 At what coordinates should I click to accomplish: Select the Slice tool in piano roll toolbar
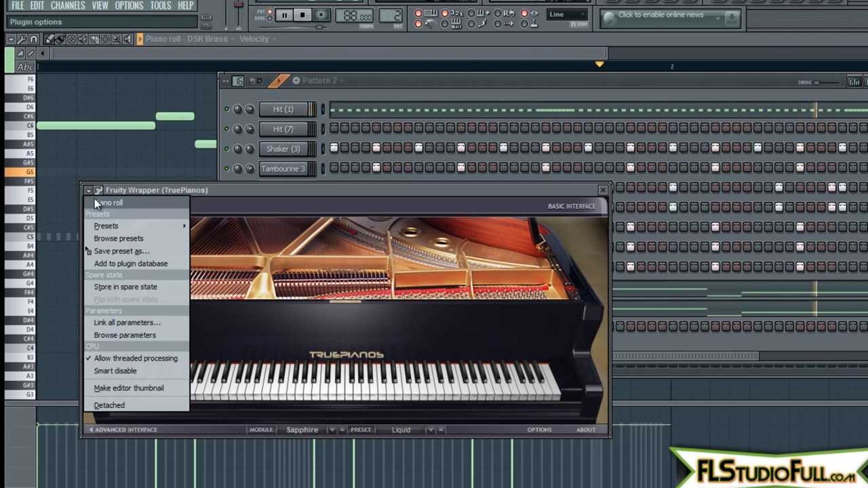(x=94, y=39)
